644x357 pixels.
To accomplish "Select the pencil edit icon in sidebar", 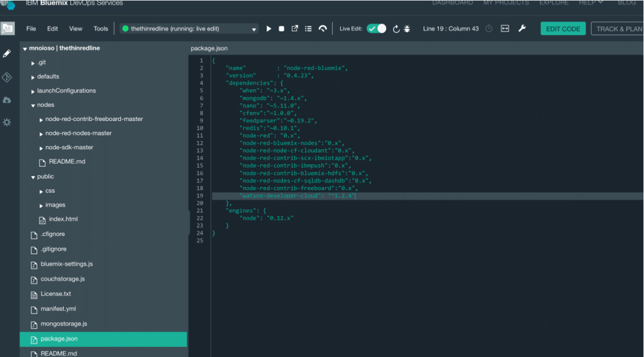I will (7, 54).
